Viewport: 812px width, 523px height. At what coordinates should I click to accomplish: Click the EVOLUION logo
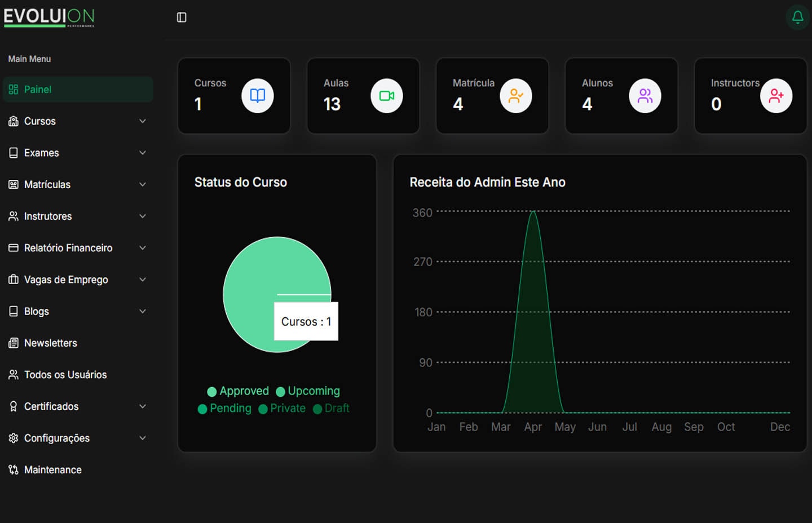[49, 17]
